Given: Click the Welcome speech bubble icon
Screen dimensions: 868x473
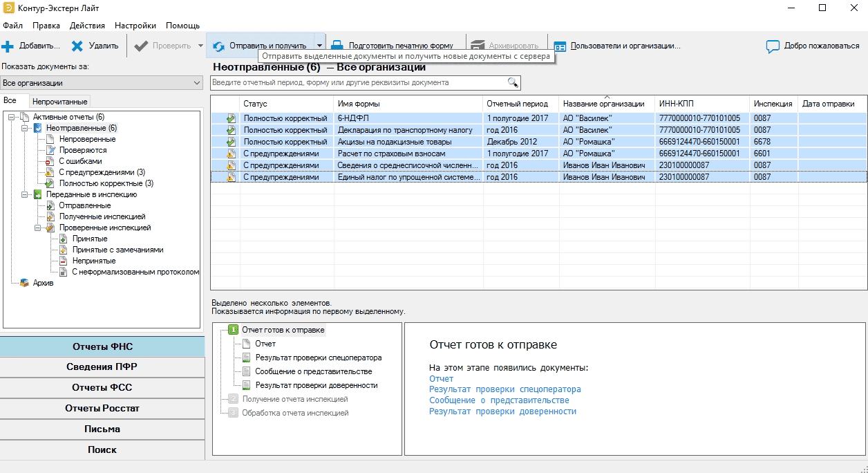Looking at the screenshot, I should tap(773, 46).
